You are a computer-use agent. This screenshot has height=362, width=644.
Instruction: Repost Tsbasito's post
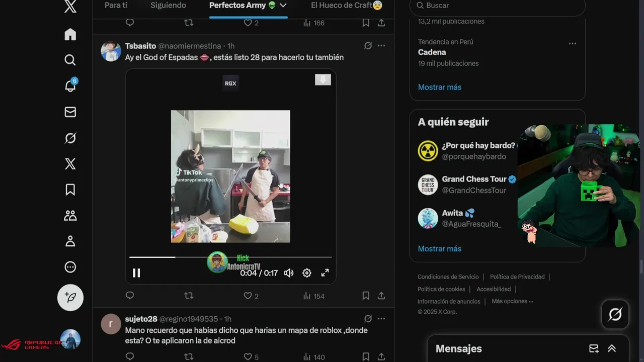coord(189,296)
